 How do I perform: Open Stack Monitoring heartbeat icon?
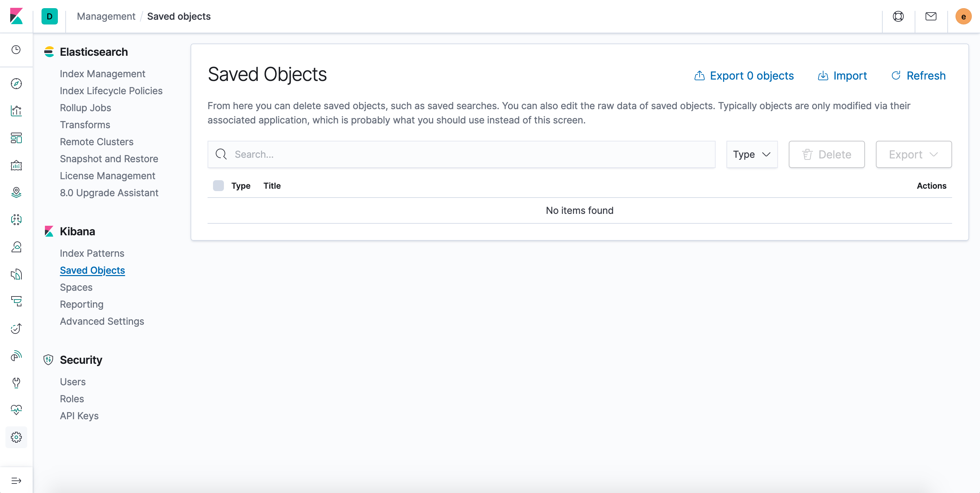[x=16, y=410]
